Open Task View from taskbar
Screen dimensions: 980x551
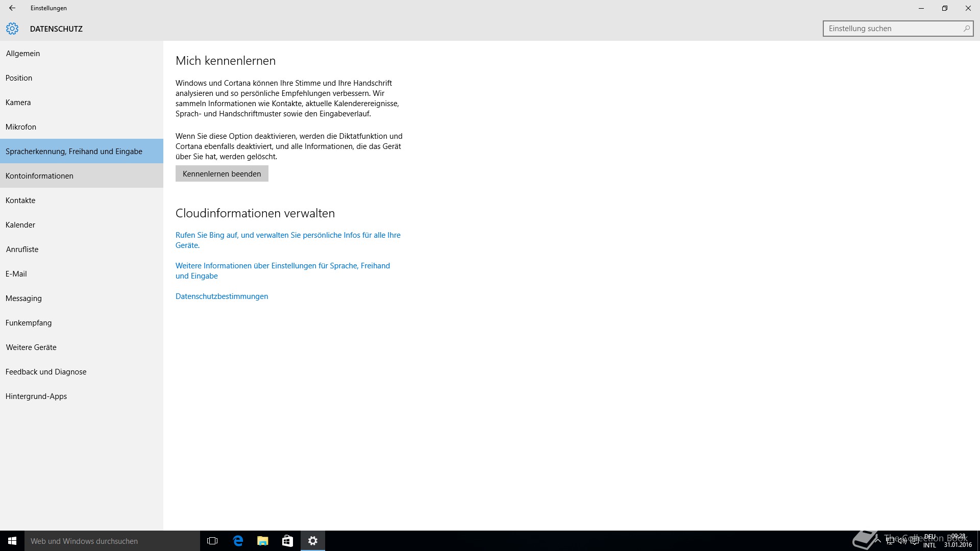[212, 541]
